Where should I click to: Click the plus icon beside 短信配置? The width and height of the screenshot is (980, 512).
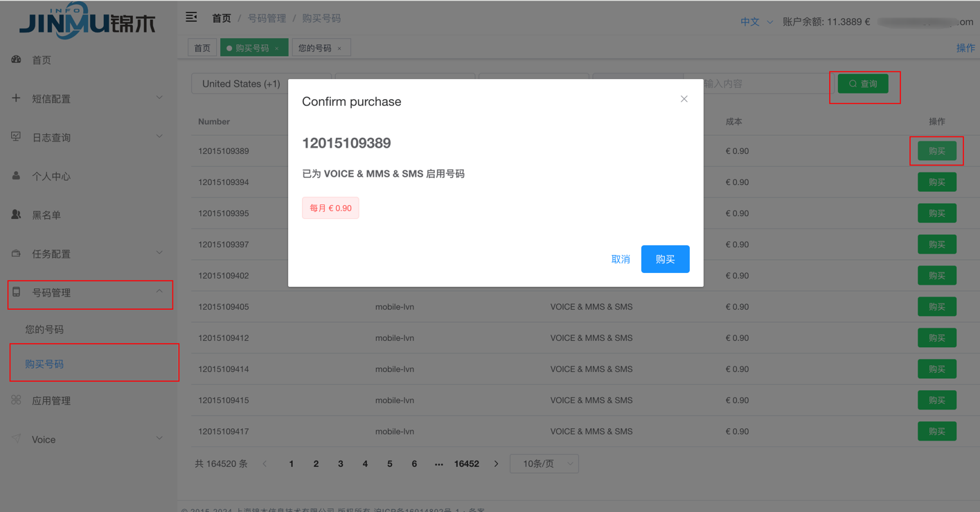point(16,98)
